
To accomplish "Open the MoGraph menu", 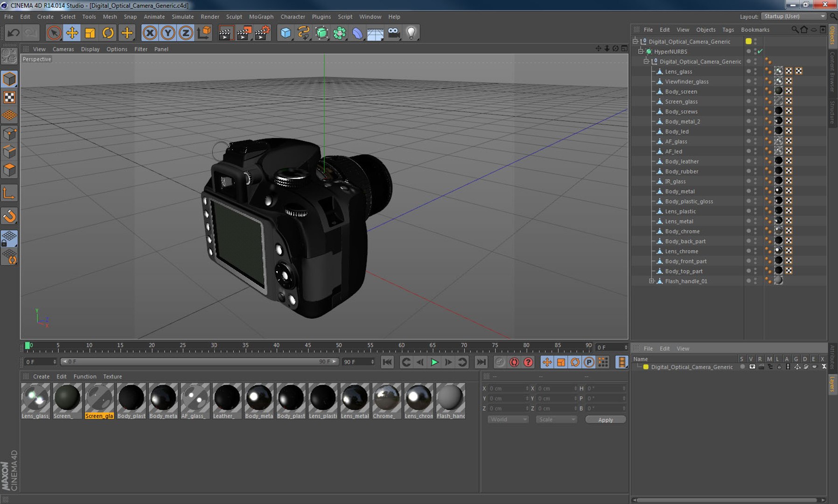I will pyautogui.click(x=261, y=16).
